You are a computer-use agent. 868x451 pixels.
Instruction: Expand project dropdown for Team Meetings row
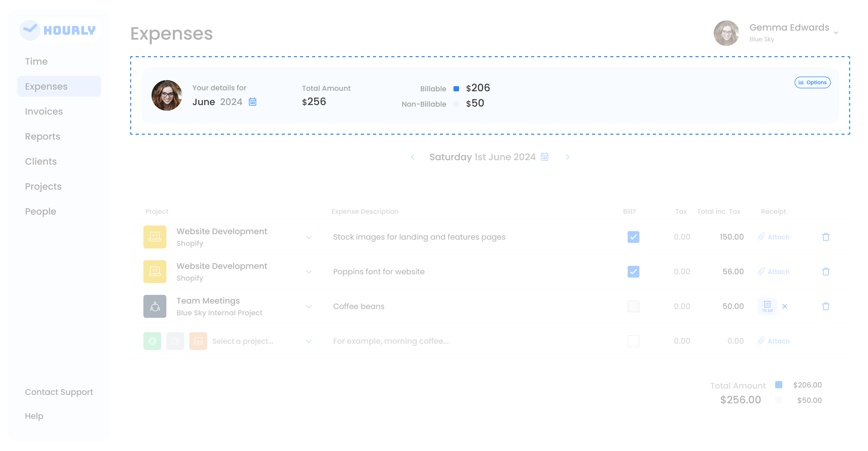coord(309,306)
